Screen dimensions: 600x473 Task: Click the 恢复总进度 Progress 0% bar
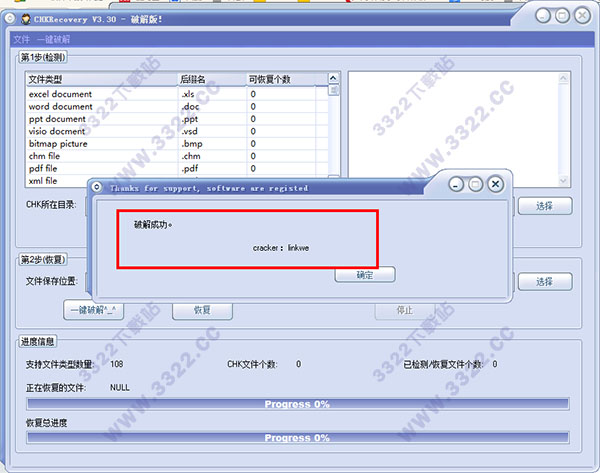click(x=298, y=438)
